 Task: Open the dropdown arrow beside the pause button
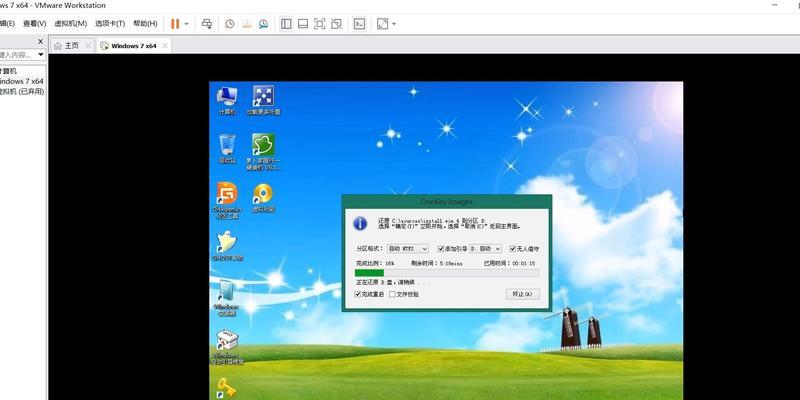pyautogui.click(x=187, y=24)
